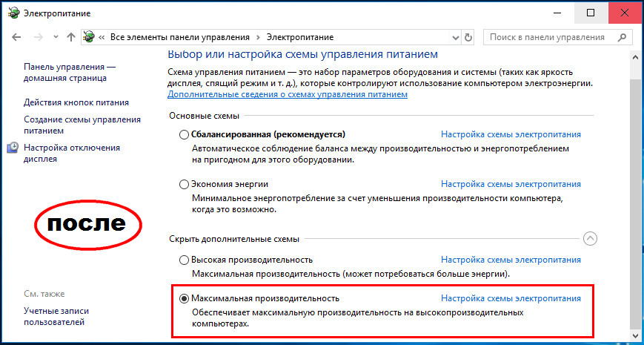
Task: Click the См. также label
Action: tap(44, 294)
